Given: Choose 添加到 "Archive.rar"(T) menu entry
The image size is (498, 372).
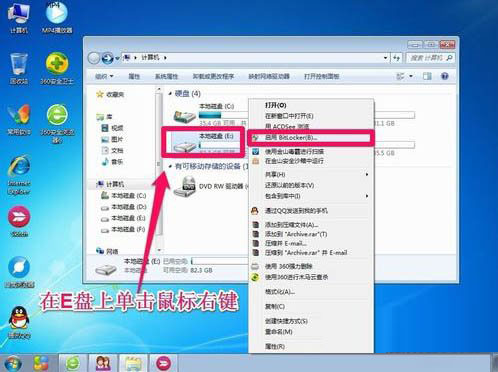Looking at the screenshot, I should point(311,234).
